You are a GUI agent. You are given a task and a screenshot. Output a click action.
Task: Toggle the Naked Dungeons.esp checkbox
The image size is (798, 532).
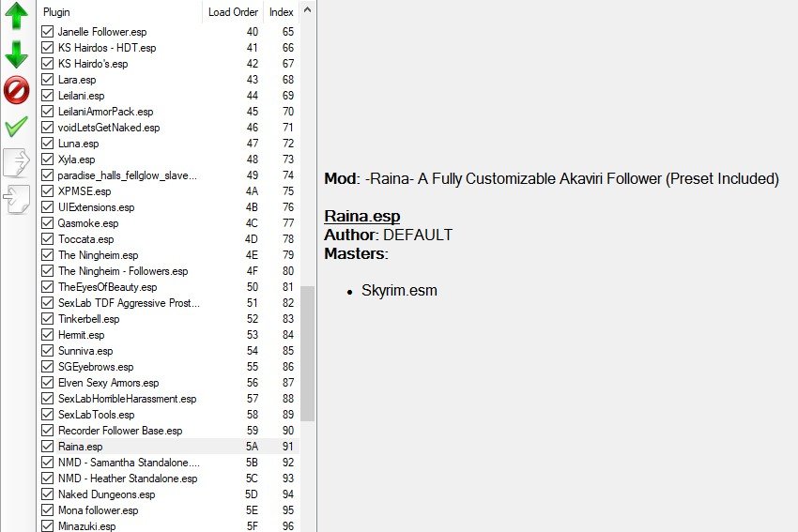click(x=47, y=494)
